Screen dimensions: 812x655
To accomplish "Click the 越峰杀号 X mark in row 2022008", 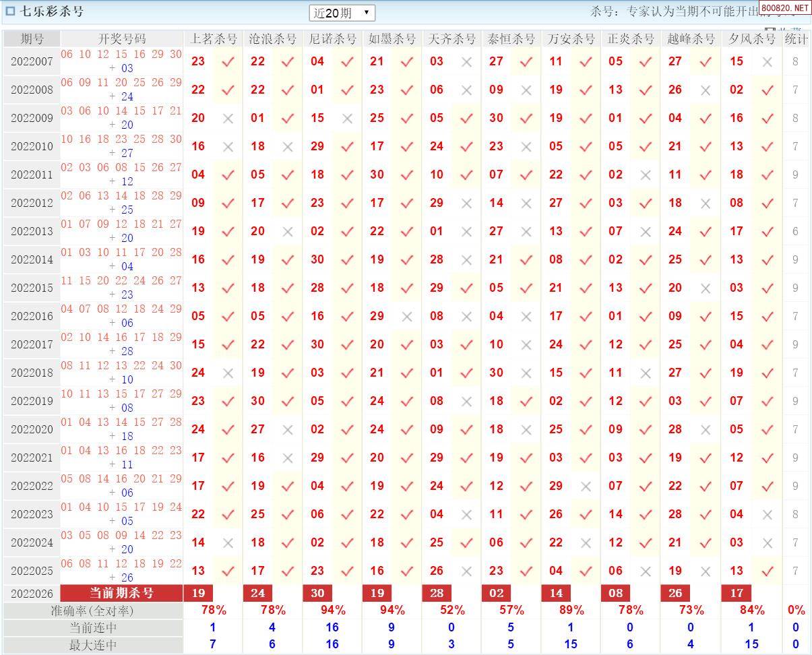I will (705, 90).
